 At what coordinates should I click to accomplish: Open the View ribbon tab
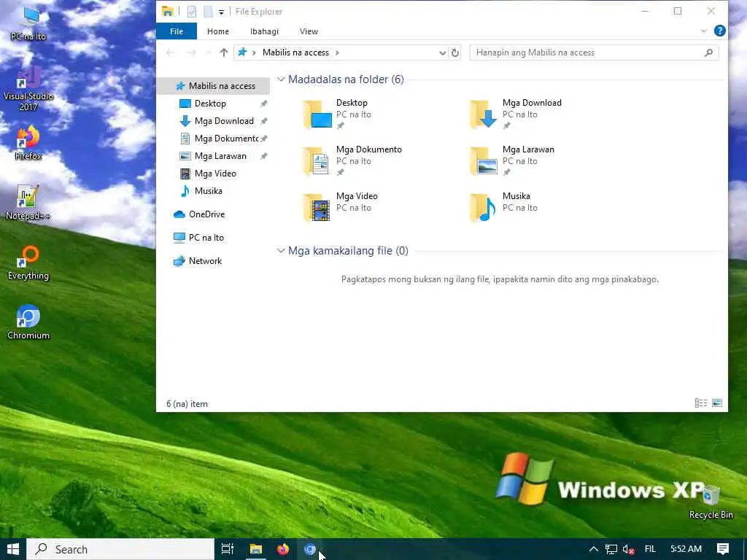pos(309,31)
